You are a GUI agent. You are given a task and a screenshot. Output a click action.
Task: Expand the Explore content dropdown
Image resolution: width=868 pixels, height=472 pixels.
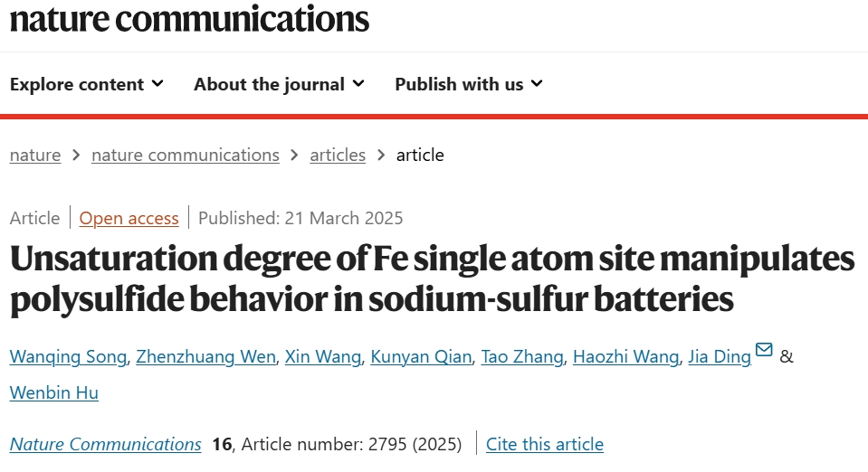pos(87,84)
